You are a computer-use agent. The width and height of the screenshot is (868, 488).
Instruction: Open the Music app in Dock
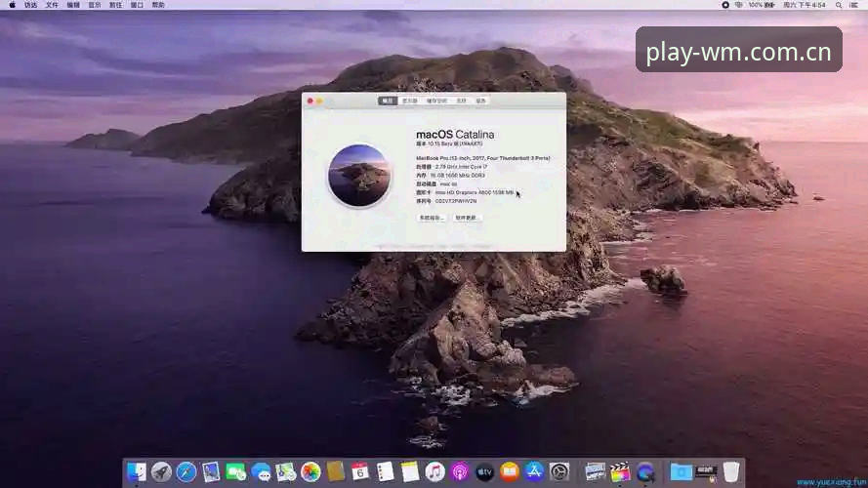pyautogui.click(x=435, y=472)
